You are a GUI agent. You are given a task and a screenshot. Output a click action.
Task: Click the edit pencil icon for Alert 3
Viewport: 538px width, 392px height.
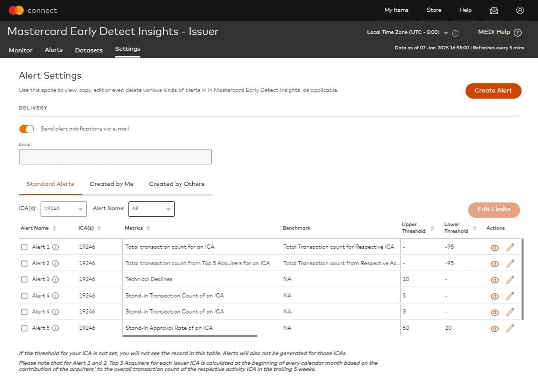510,280
